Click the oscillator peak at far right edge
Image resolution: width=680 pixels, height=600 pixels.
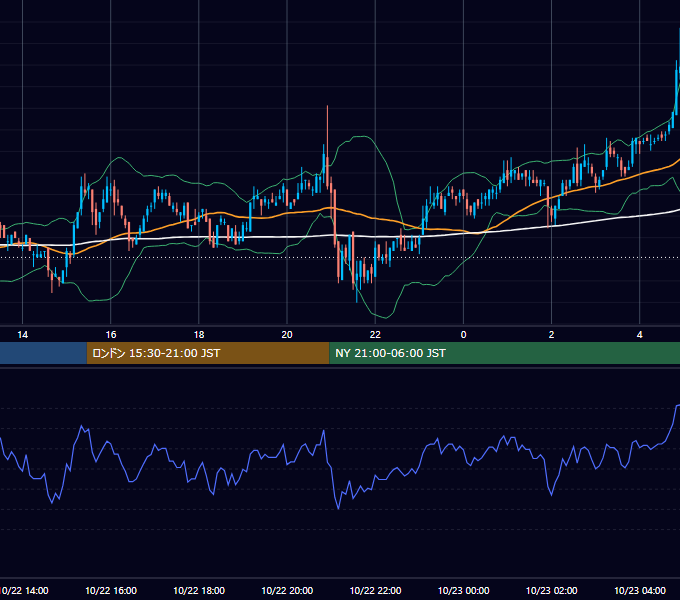tap(677, 406)
